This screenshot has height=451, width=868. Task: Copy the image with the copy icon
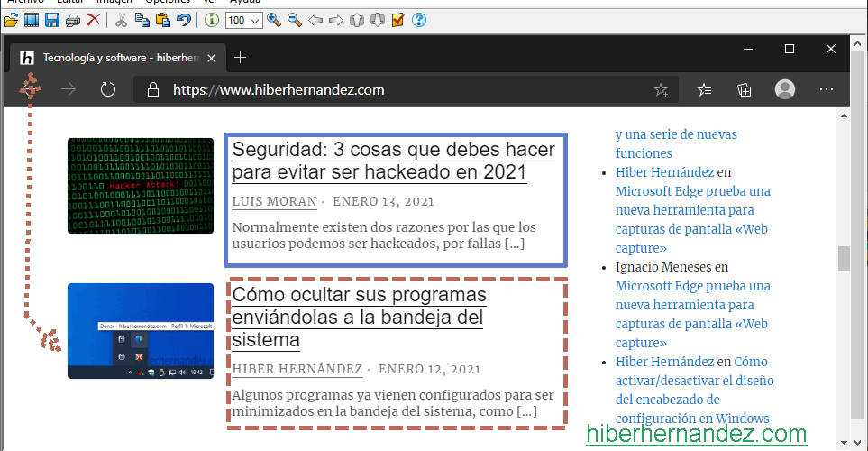142,21
